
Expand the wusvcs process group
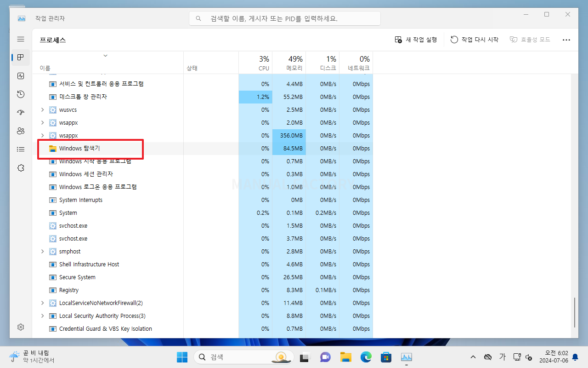point(43,110)
